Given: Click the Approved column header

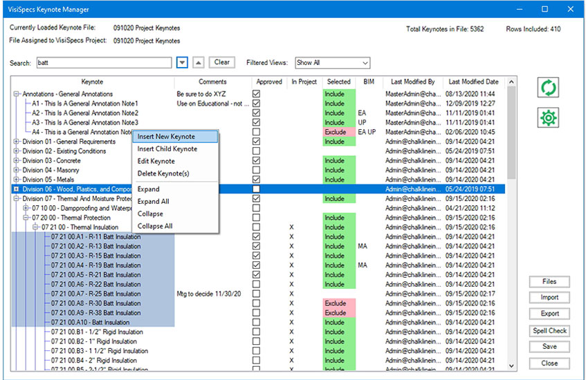Looking at the screenshot, I should [269, 82].
